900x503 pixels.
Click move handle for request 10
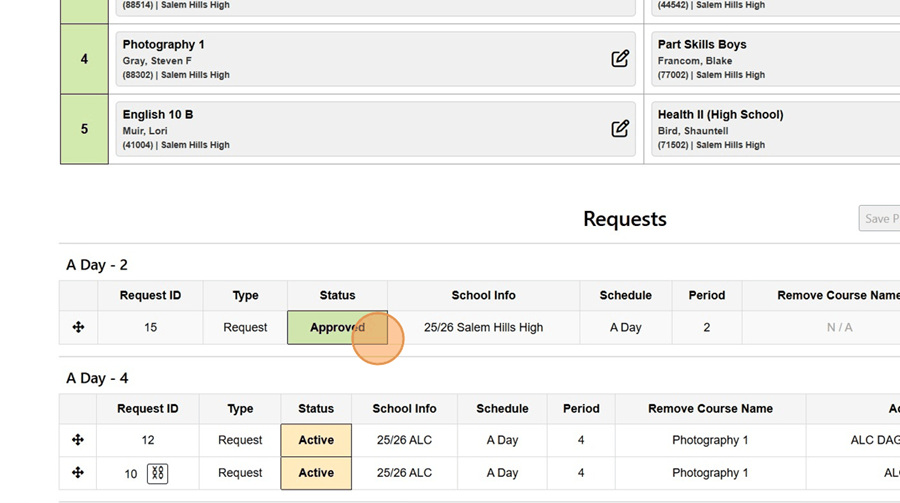coord(78,473)
